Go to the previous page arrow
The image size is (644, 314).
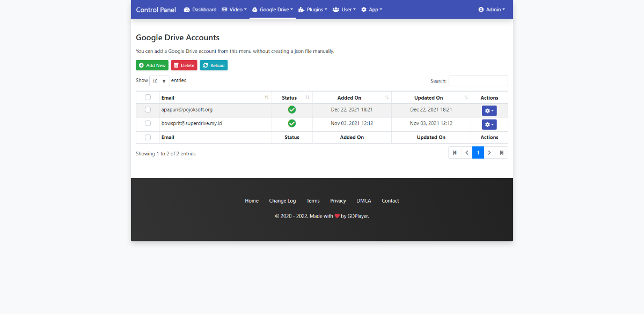tap(466, 153)
